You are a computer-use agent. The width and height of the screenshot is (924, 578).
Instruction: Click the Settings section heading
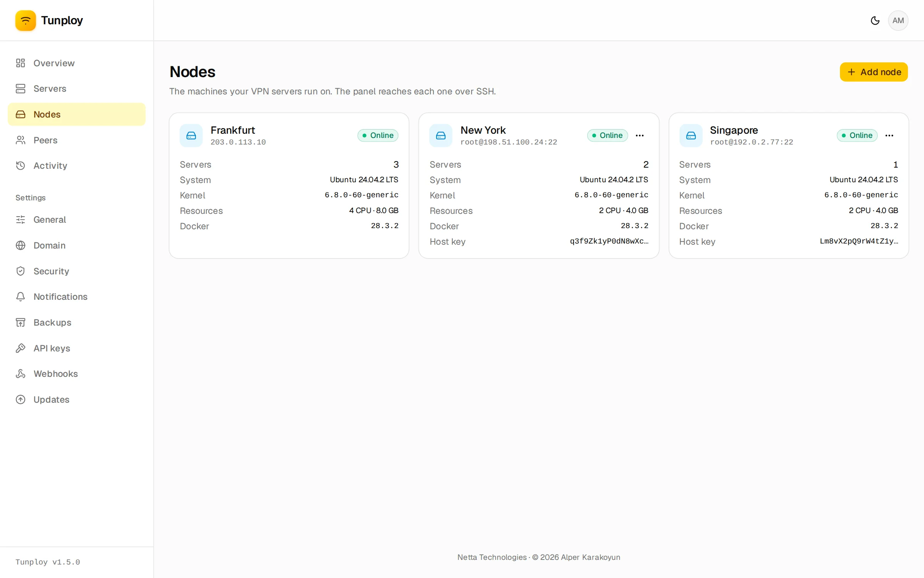point(30,198)
